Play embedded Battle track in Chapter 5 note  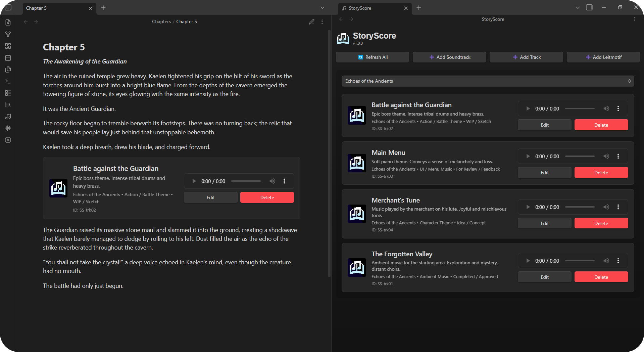[194, 181]
